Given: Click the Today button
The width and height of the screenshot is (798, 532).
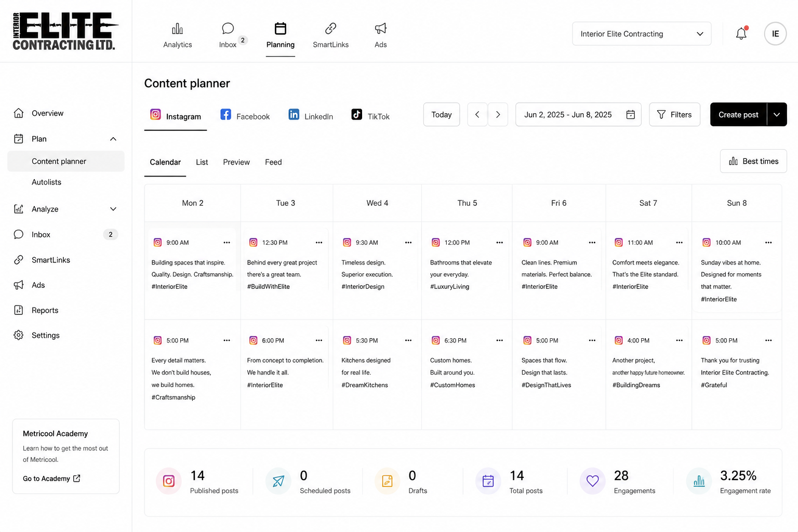Looking at the screenshot, I should 442,114.
